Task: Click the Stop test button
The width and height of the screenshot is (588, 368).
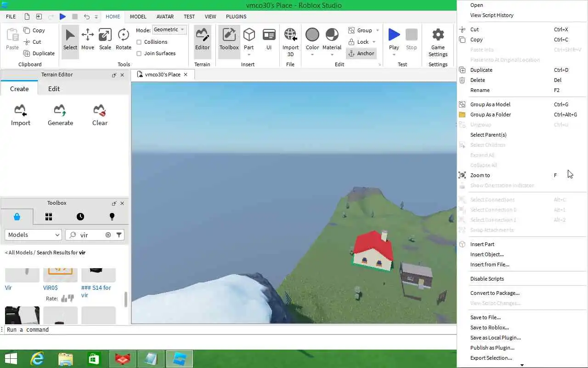Action: point(411,40)
